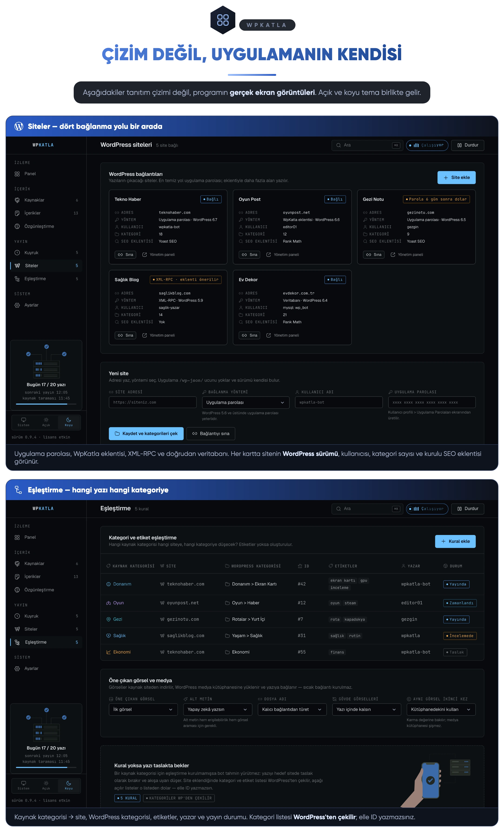
Task: Click the Site Adresi input field
Action: click(x=153, y=402)
